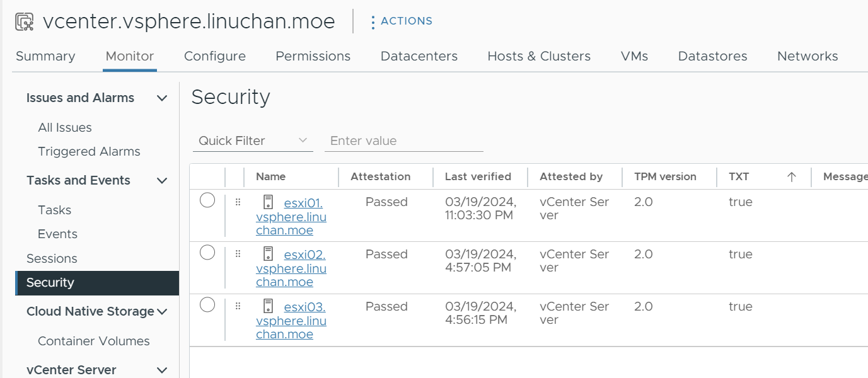Select the esxi01 row radio button
The height and width of the screenshot is (378, 868).
(x=207, y=200)
